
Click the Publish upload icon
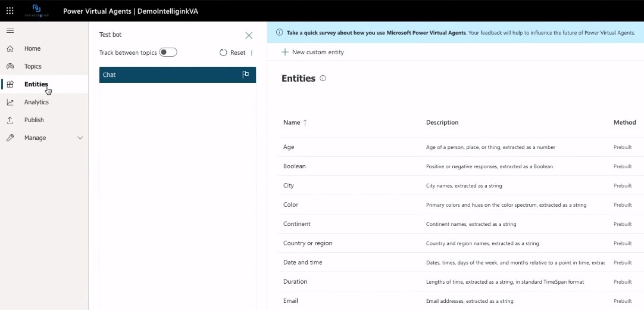point(10,120)
